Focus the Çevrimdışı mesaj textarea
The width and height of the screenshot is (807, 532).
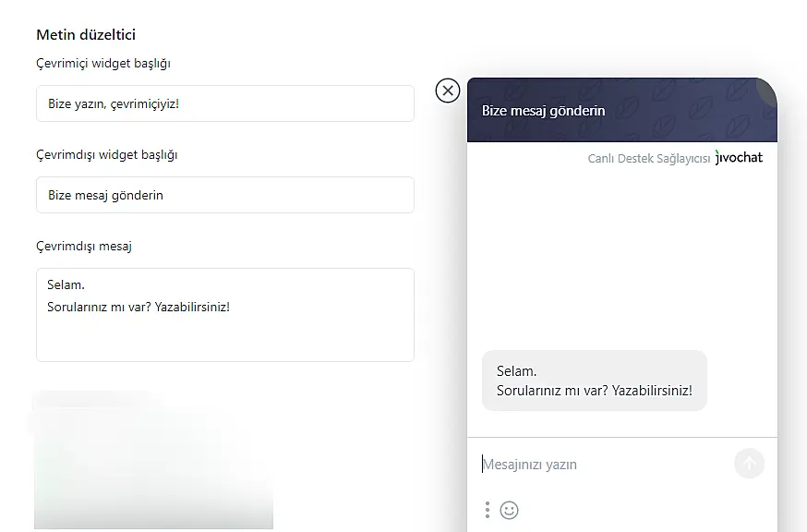click(225, 315)
